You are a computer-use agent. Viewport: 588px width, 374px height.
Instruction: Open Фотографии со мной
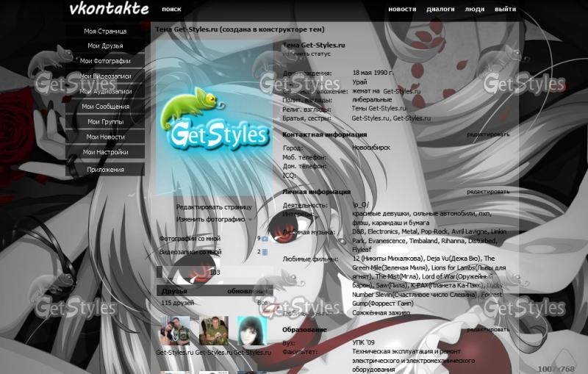190,238
